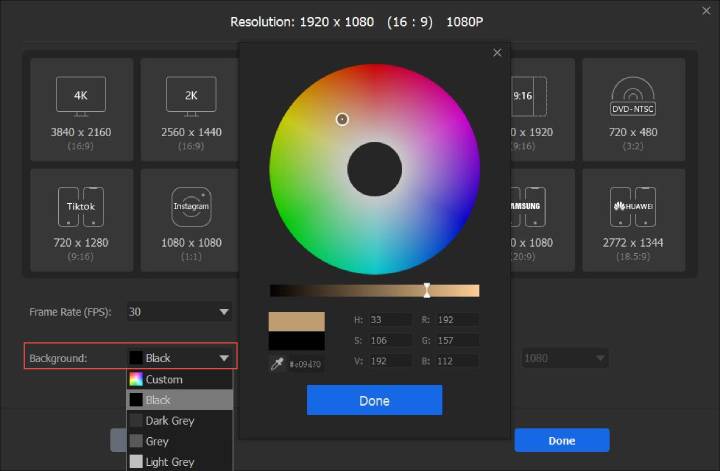Select the DVD-NTSC 720 x 480 preset
Viewport: 720px width, 471px height.
tap(633, 109)
